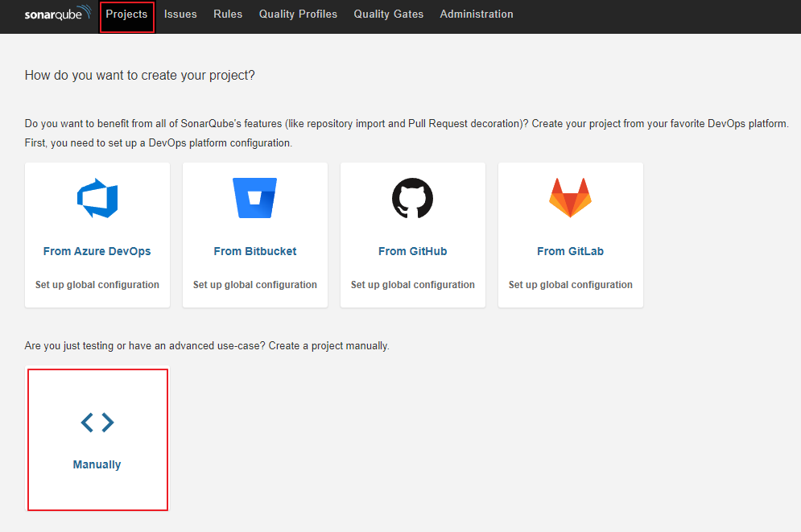This screenshot has height=532, width=801.
Task: Select From GitLab link
Action: tap(571, 251)
